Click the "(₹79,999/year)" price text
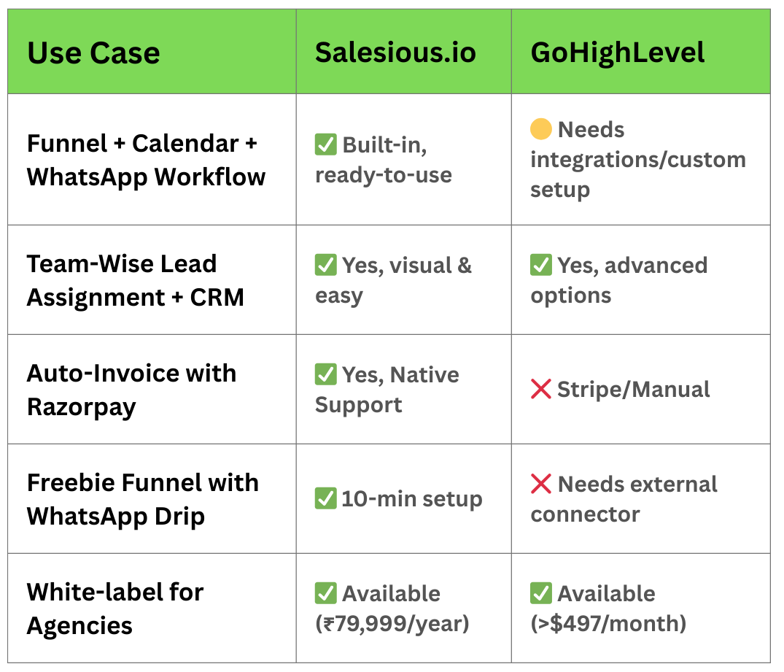 [x=392, y=624]
